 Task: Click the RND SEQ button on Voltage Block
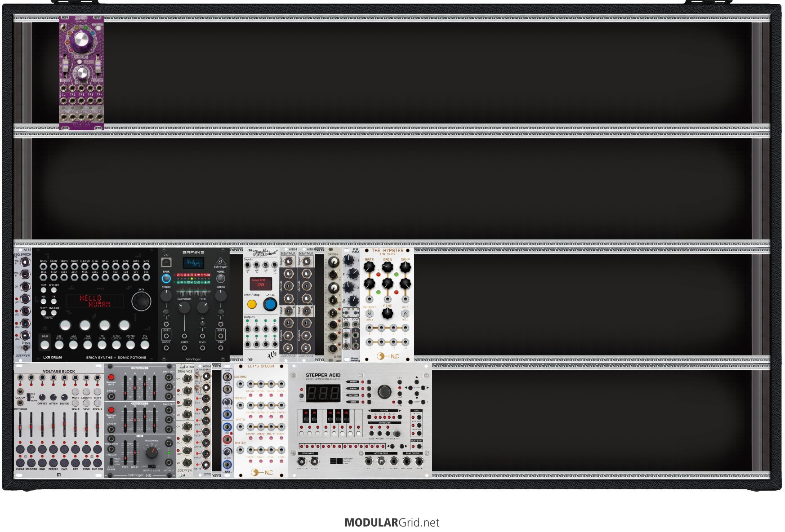tap(98, 463)
